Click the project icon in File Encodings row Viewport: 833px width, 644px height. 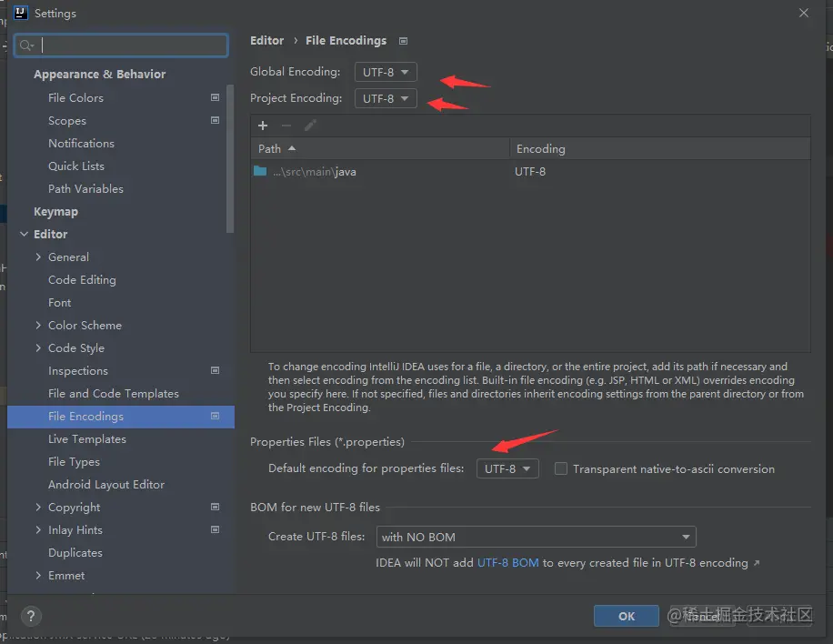click(216, 416)
